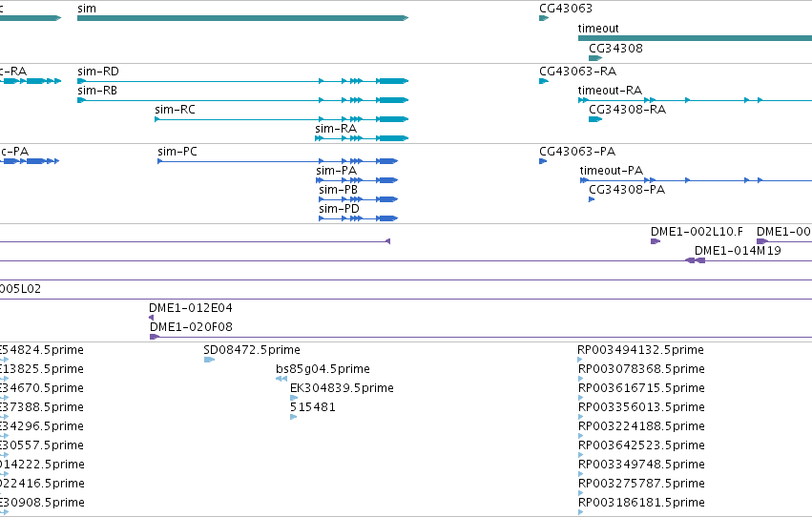Select the CG34308-PA protein glyph
Image resolution: width=812 pixels, height=517 pixels.
[x=592, y=199]
